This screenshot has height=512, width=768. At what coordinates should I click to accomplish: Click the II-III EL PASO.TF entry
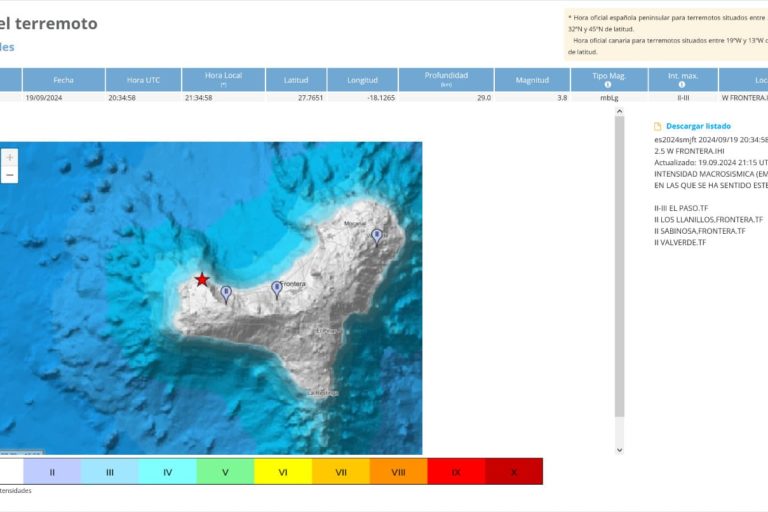point(681,208)
